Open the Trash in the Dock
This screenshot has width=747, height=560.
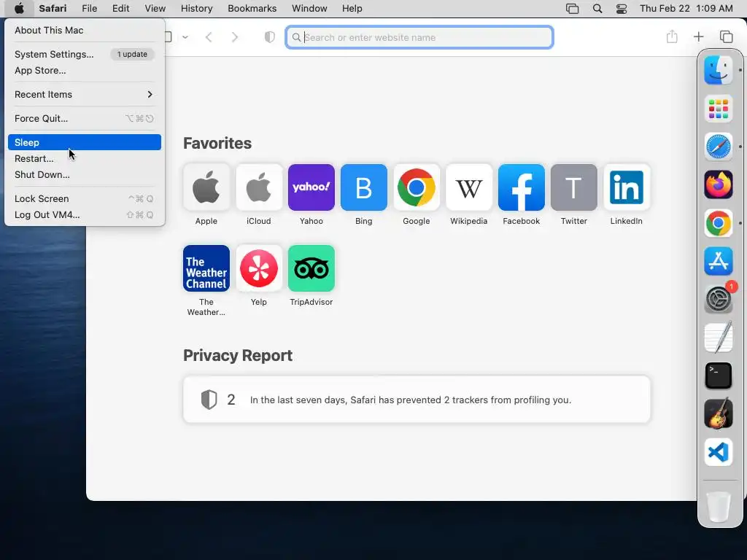719,507
